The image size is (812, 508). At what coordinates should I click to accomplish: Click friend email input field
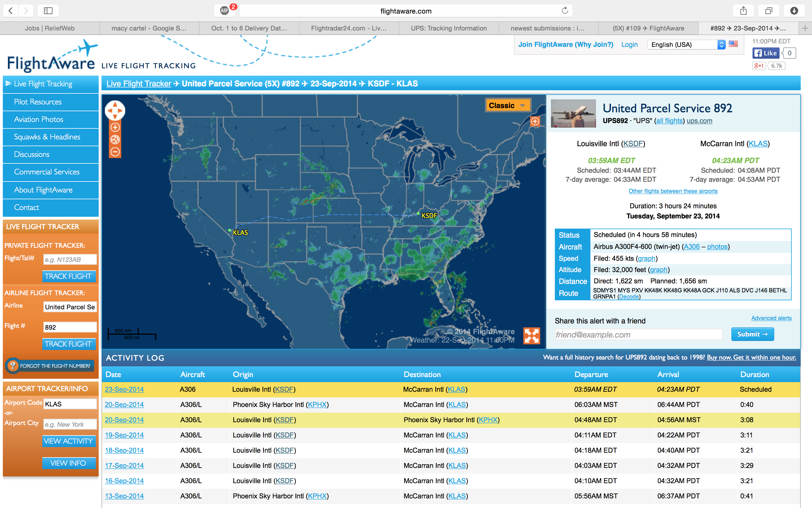pos(639,335)
